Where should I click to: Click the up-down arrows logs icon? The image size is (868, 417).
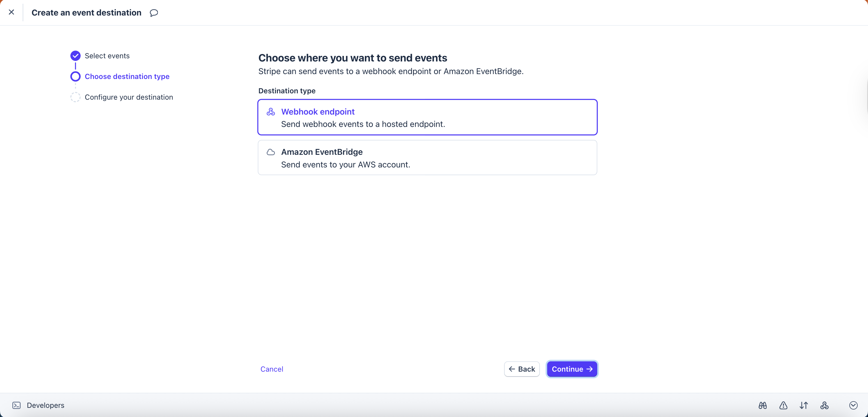(804, 405)
